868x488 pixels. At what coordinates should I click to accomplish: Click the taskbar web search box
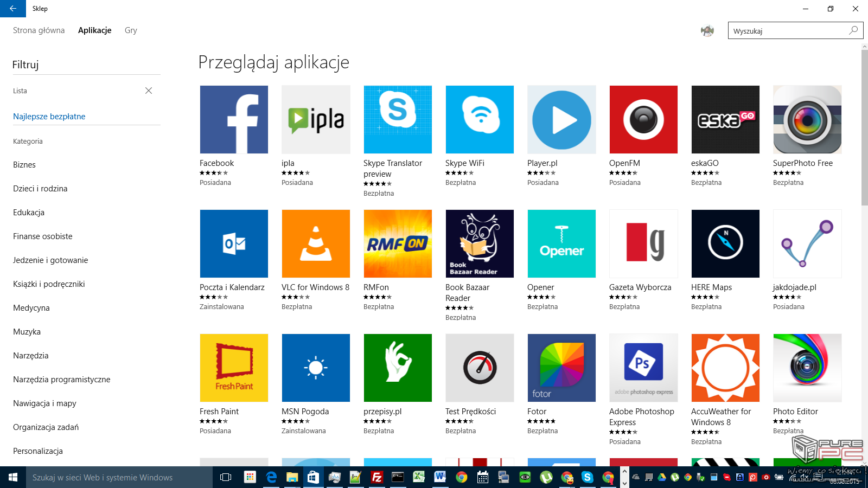coord(119,477)
